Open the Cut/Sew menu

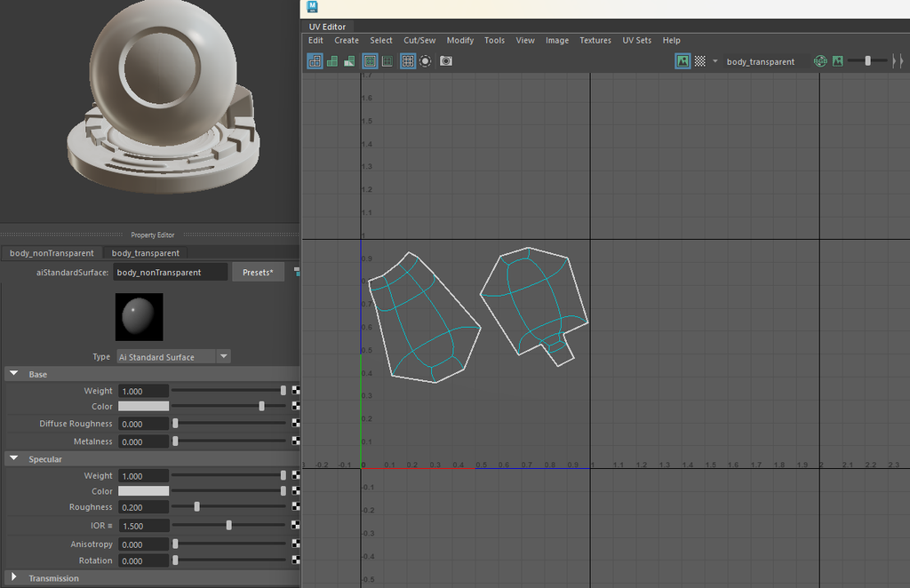pos(419,40)
